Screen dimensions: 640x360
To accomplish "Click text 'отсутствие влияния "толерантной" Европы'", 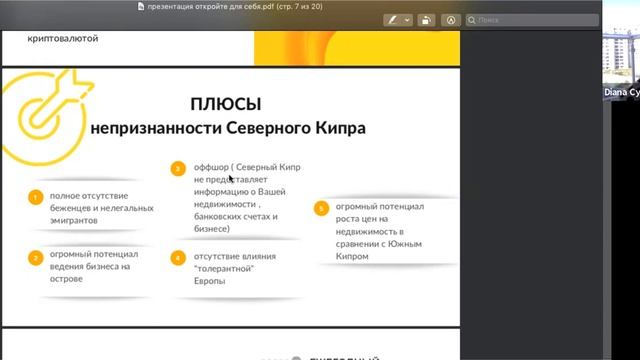I will point(235,268).
